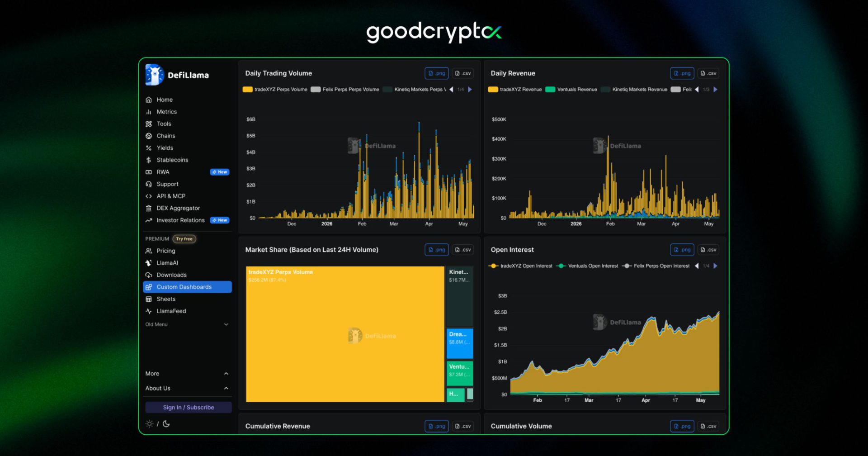Click the Sheets table icon
Viewport: 868px width, 456px height.
149,299
